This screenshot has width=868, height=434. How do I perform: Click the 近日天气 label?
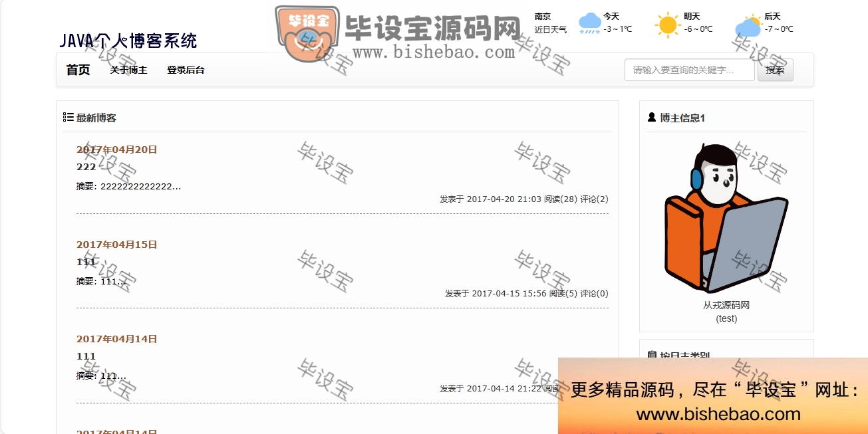pos(551,29)
